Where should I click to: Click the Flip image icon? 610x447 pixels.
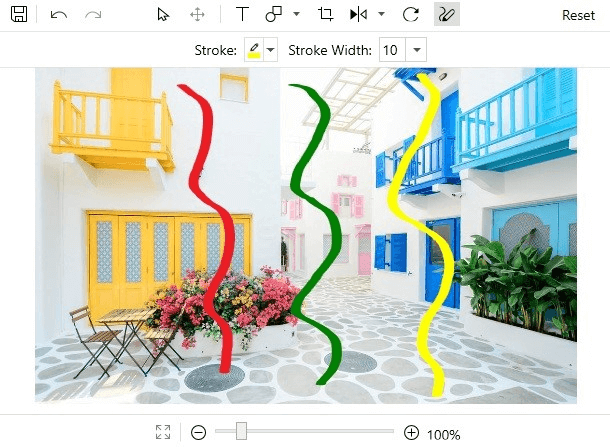[x=358, y=15]
